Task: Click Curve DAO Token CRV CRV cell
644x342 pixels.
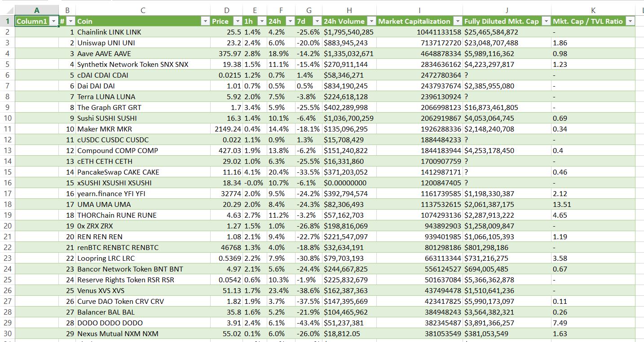Action: coord(143,301)
